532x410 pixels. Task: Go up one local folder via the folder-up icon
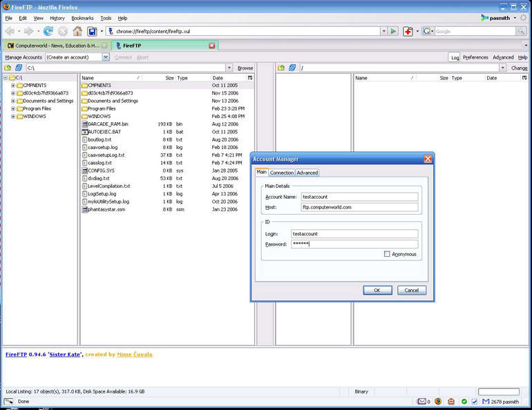(8, 68)
